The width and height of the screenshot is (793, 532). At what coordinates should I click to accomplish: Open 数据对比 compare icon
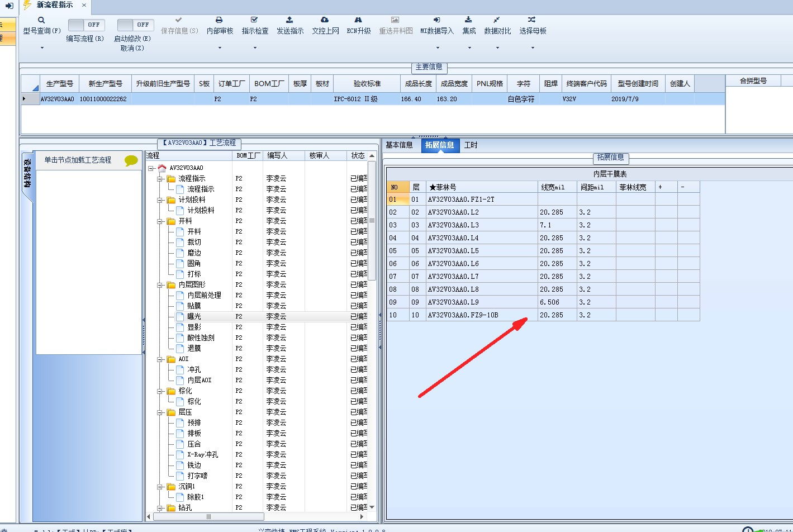[x=497, y=20]
